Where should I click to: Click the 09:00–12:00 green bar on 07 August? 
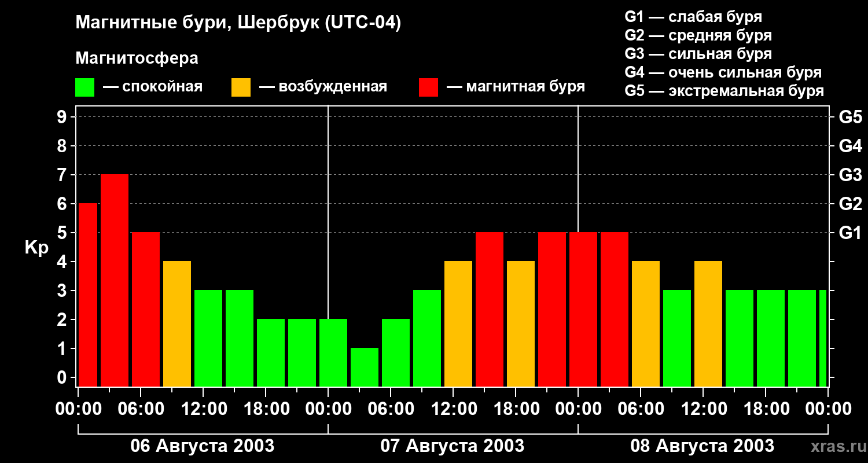pyautogui.click(x=427, y=339)
